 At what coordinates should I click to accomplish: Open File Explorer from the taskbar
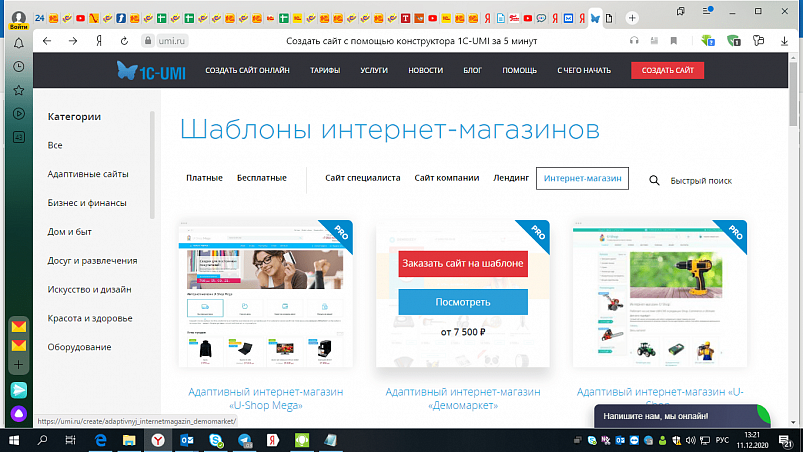tap(129, 440)
